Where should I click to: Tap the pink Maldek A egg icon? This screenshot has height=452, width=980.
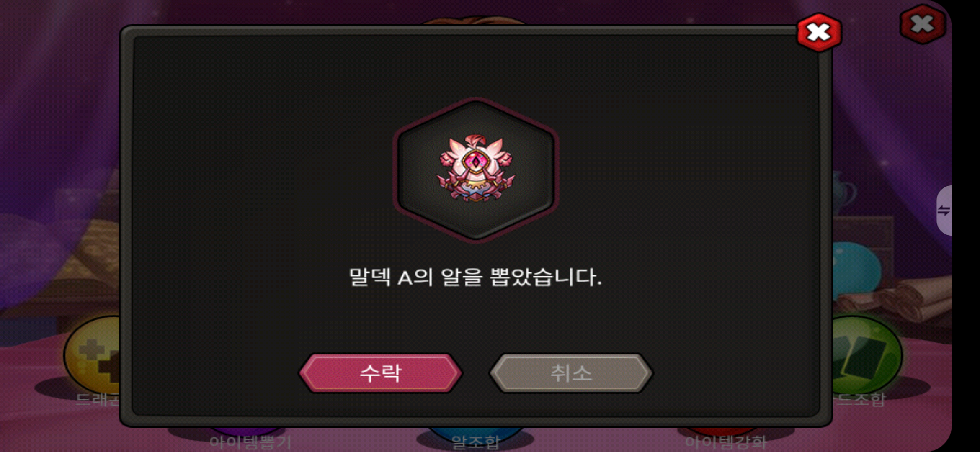[476, 169]
